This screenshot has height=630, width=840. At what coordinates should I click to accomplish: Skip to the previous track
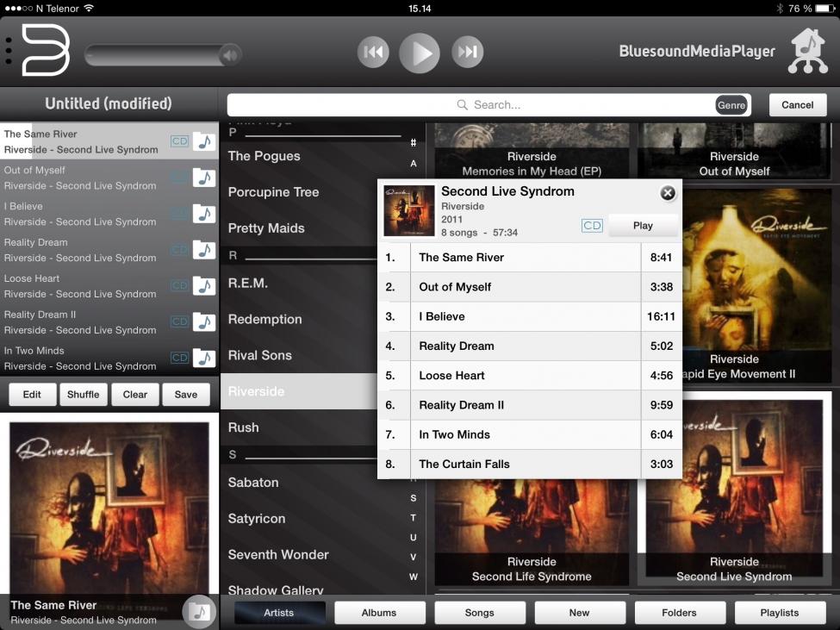(x=373, y=52)
